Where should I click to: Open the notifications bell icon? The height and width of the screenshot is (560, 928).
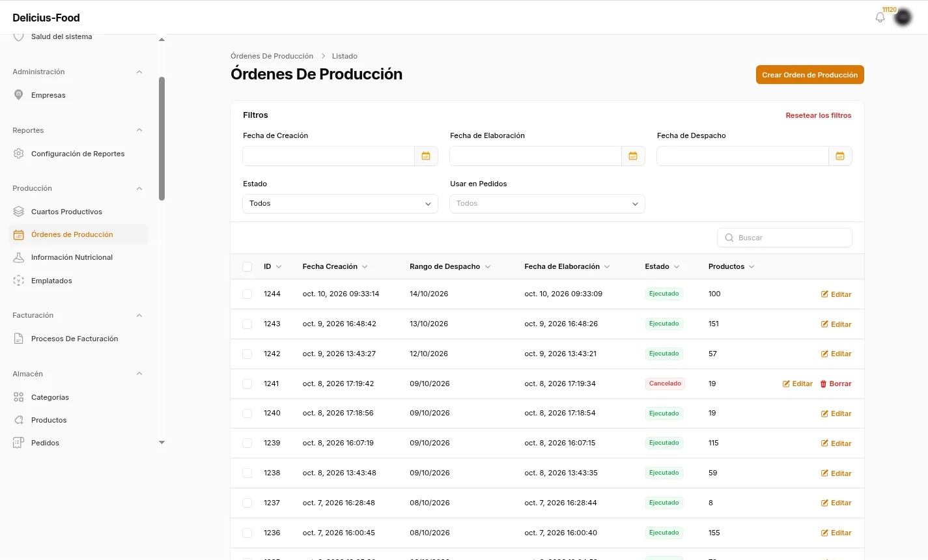(x=880, y=18)
